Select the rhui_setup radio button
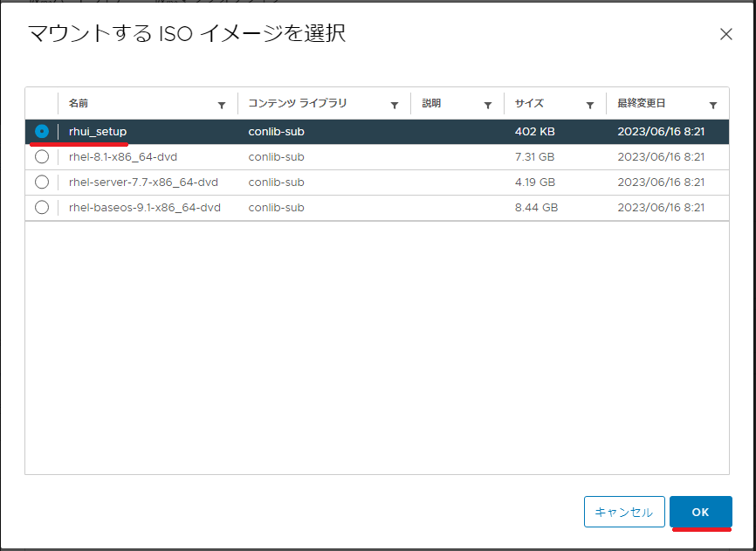756x551 pixels. tap(42, 131)
